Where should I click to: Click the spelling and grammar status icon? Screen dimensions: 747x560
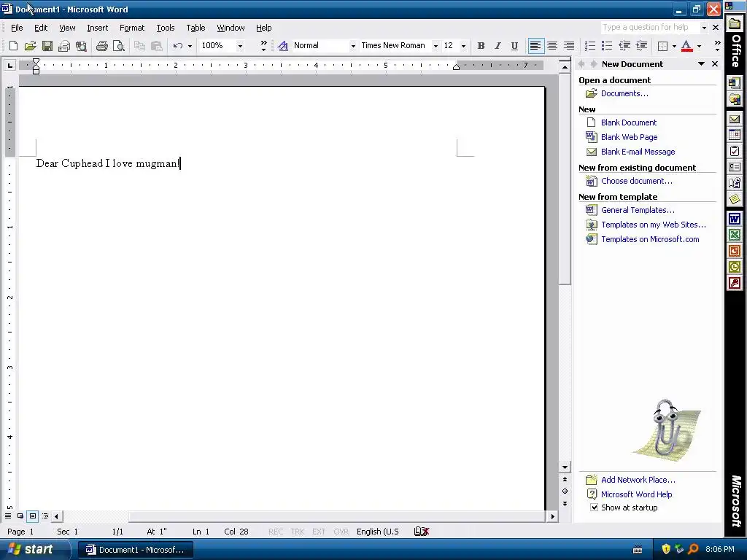click(422, 532)
